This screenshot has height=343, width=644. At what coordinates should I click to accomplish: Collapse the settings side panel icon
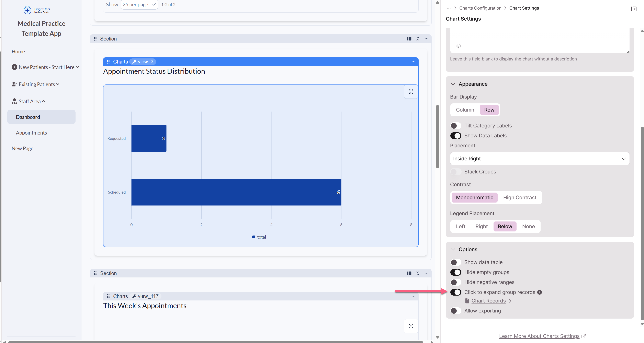633,9
